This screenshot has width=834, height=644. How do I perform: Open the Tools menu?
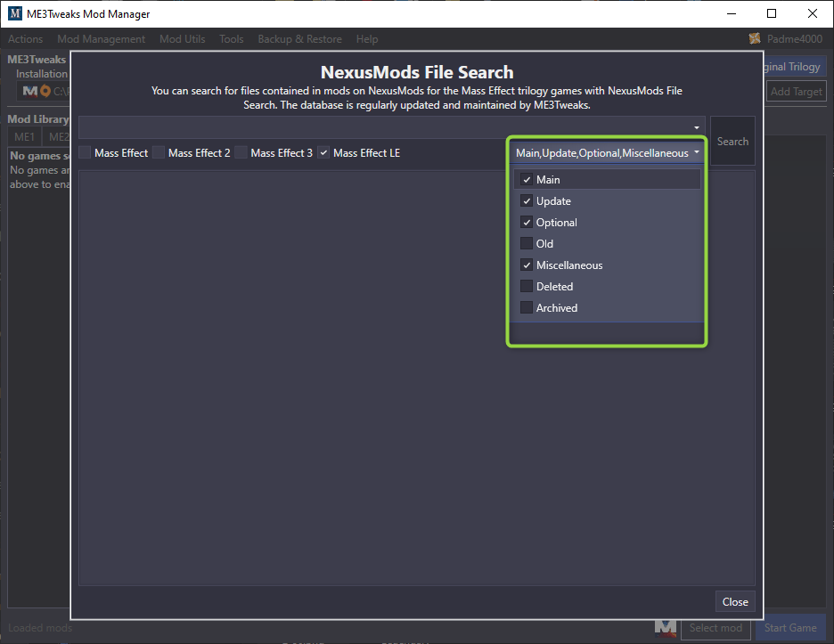pos(232,39)
